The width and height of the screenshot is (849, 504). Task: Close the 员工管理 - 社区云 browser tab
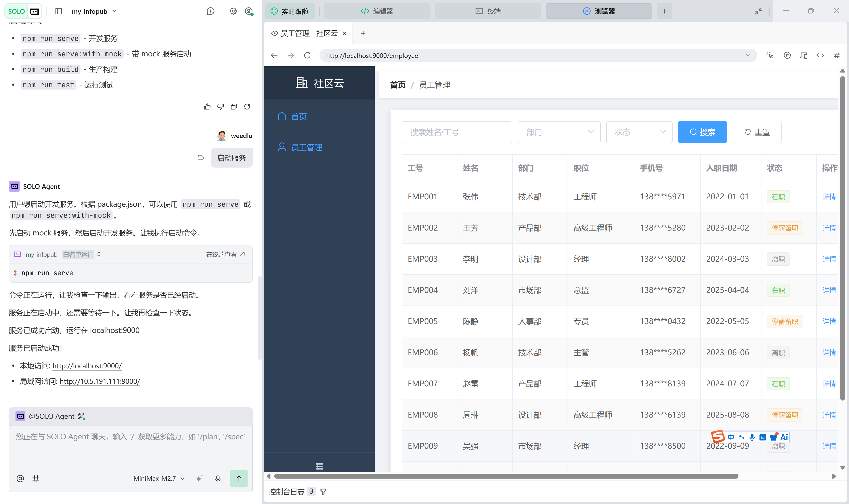(344, 33)
